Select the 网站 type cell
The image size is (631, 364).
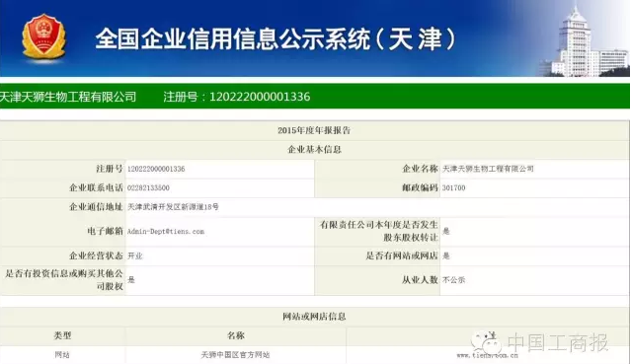click(x=62, y=355)
